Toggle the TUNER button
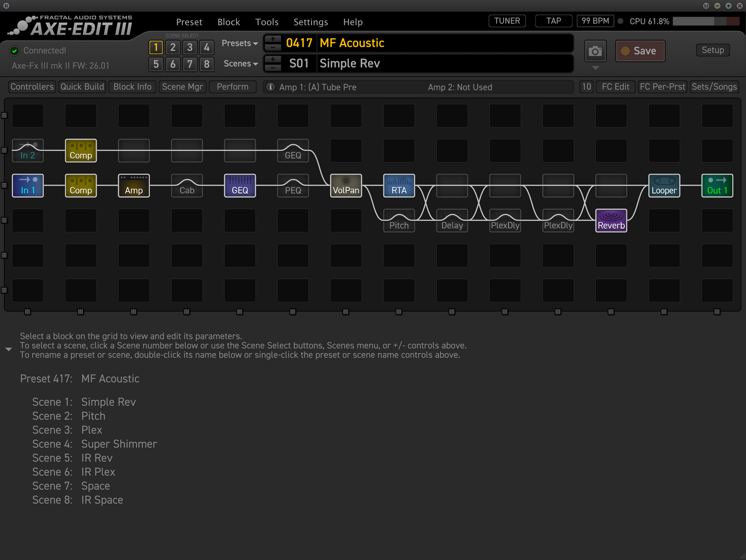The height and width of the screenshot is (560, 746). click(x=507, y=21)
